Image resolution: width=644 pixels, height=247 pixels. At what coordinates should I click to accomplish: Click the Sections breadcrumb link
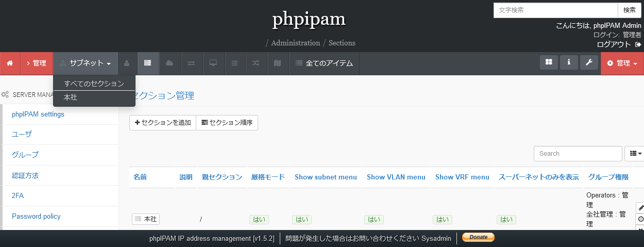342,43
